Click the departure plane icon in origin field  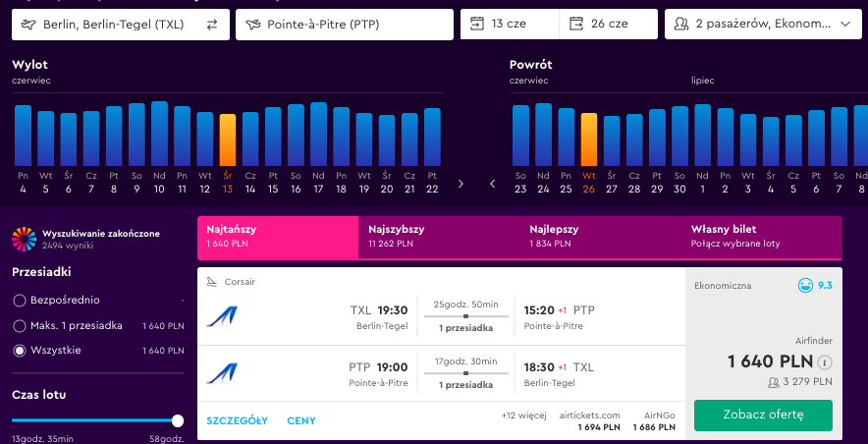point(28,25)
